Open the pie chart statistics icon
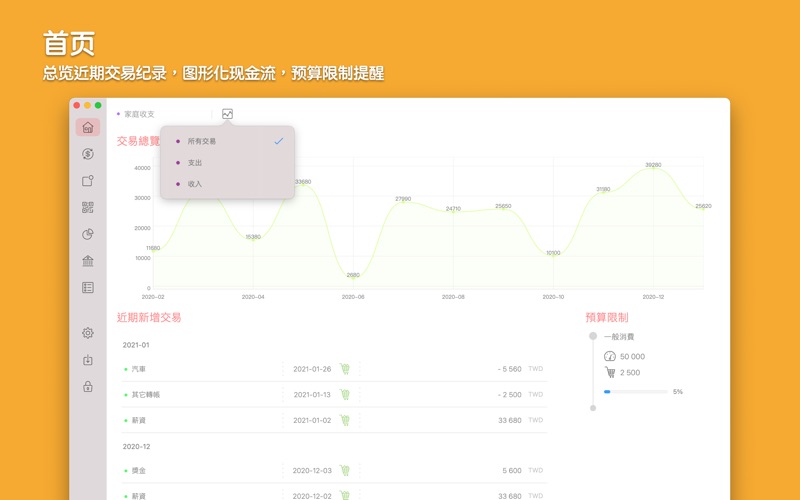The image size is (800, 500). coord(88,234)
